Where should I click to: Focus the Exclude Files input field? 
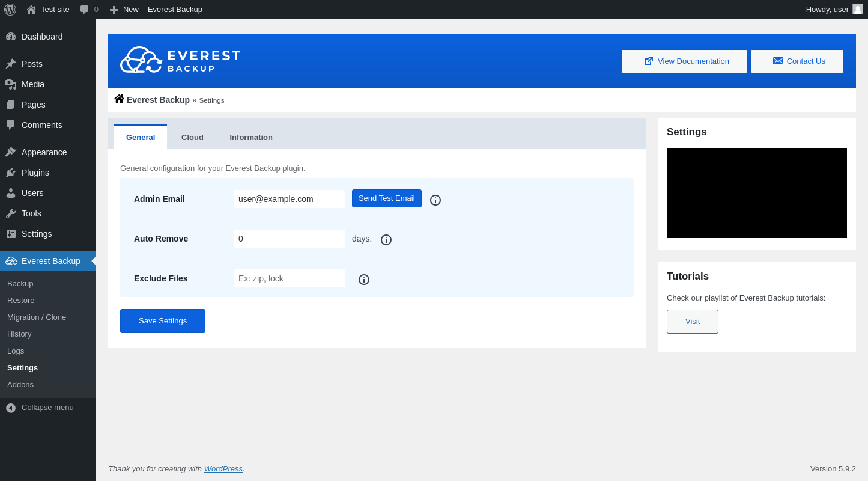pyautogui.click(x=290, y=278)
